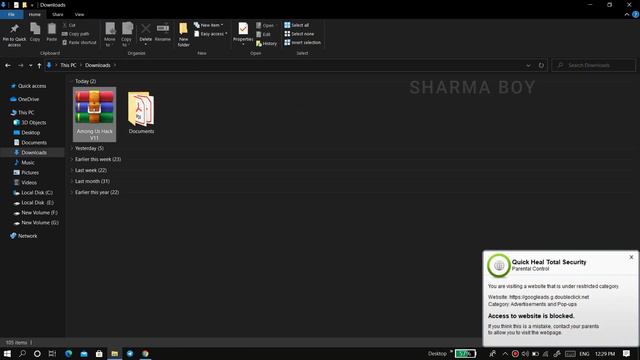640x360 pixels.
Task: Click the Open button in ribbon
Action: point(265,25)
